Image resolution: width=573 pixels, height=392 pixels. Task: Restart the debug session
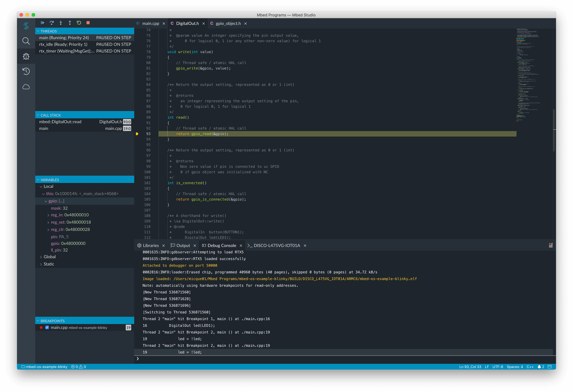click(79, 23)
